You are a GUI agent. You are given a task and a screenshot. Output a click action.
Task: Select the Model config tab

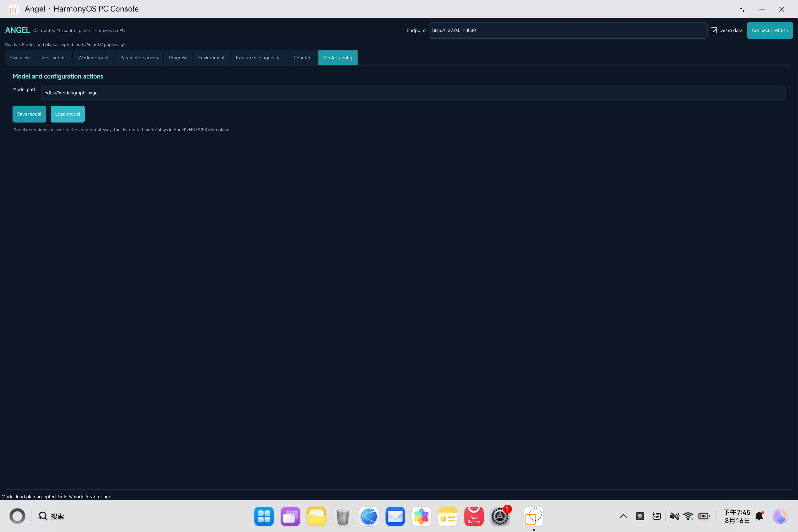pos(338,58)
